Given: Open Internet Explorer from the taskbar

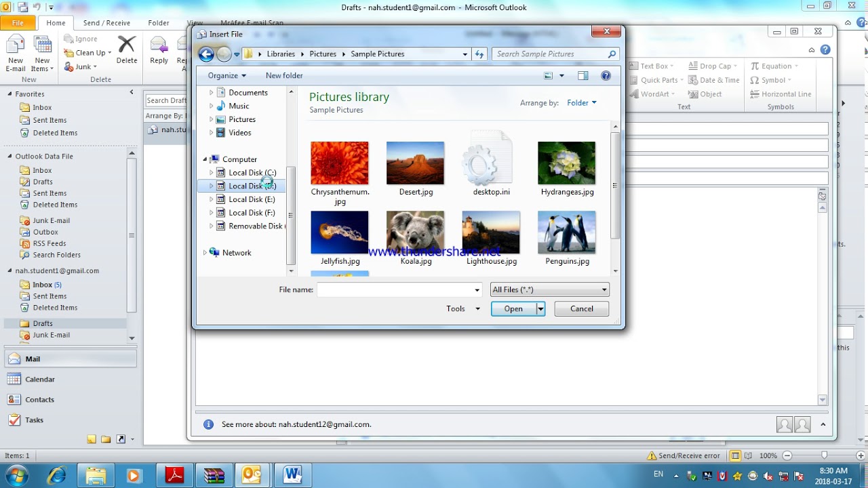Looking at the screenshot, I should tap(56, 475).
